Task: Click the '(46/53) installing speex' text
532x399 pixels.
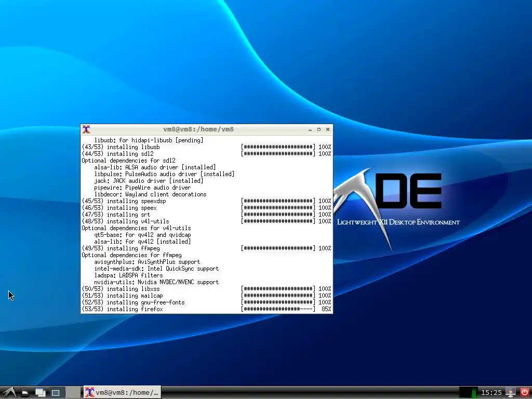Action: click(x=119, y=208)
